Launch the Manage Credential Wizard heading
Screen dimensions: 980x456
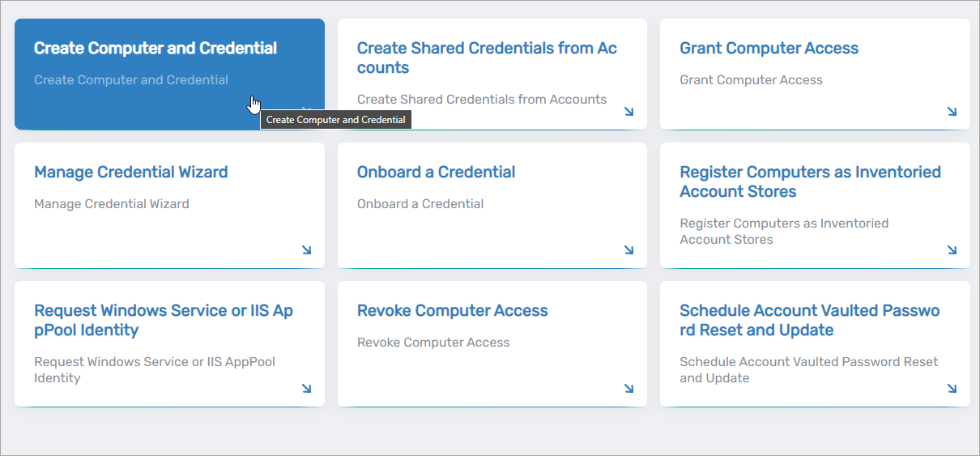(131, 173)
